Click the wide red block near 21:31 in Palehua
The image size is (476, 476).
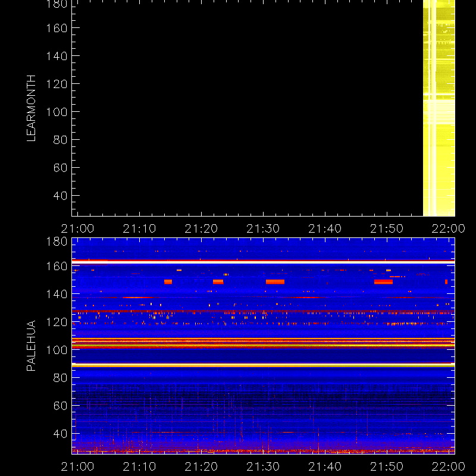(275, 281)
